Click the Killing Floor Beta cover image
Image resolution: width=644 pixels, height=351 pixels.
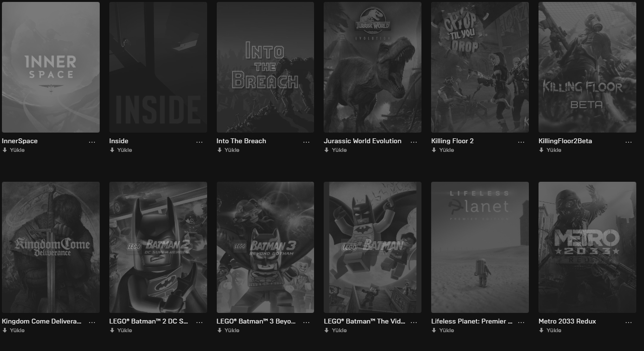pos(587,67)
